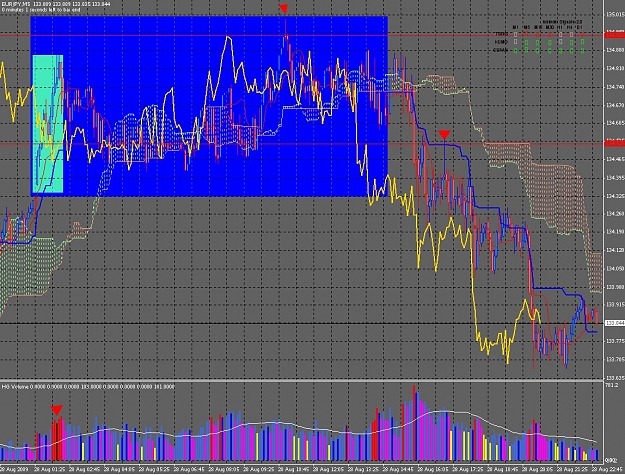
Task: Click the green KUMO signal box under D1
Action: point(582,41)
